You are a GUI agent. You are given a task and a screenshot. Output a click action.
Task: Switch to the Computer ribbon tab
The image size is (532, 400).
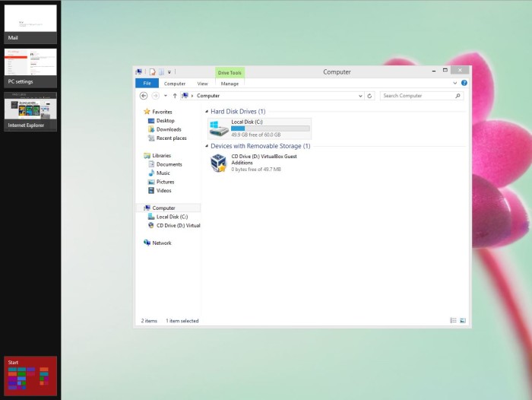pyautogui.click(x=175, y=84)
